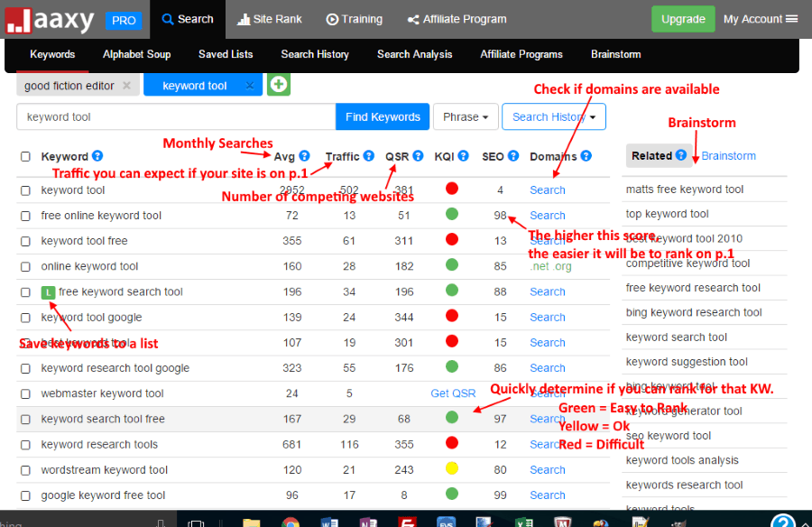The width and height of the screenshot is (812, 527).
Task: Open Chrome from the taskbar
Action: (291, 522)
